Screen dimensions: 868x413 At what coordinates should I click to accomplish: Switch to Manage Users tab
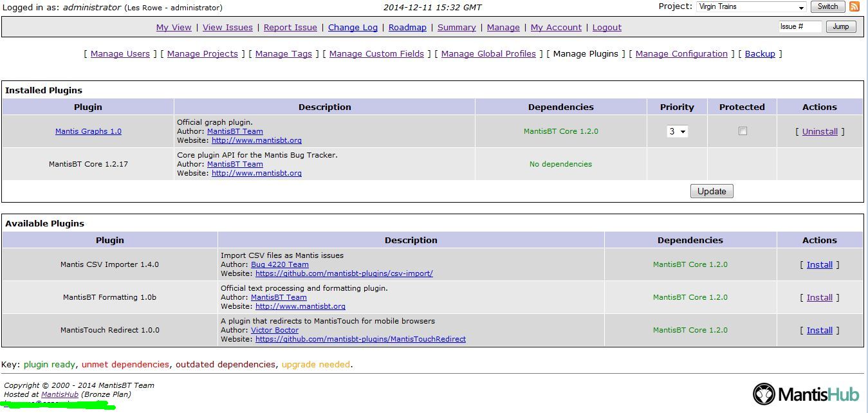pos(120,54)
